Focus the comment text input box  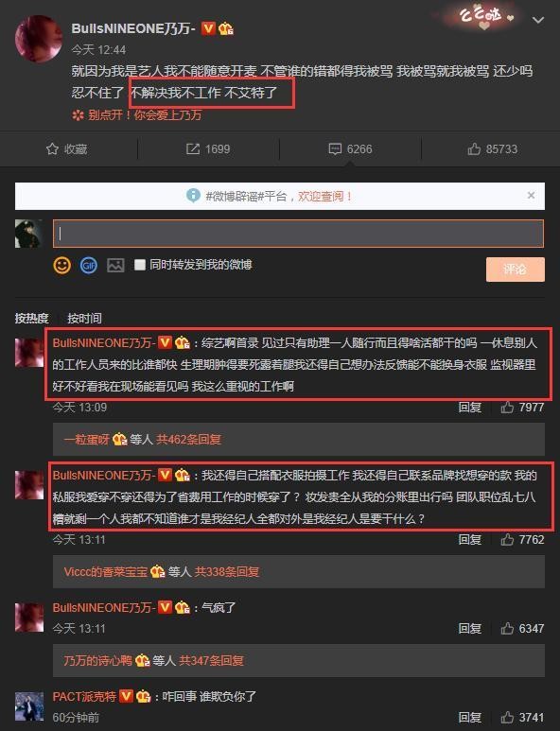[298, 234]
